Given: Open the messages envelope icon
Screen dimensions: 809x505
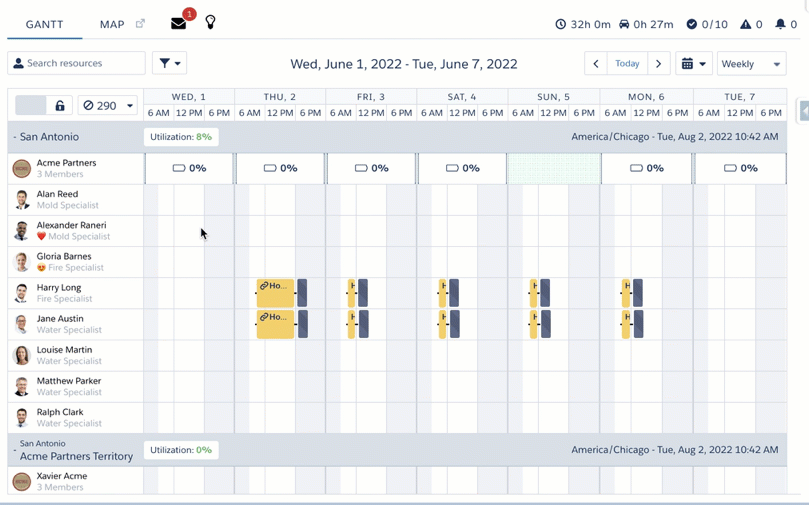Looking at the screenshot, I should (x=179, y=24).
